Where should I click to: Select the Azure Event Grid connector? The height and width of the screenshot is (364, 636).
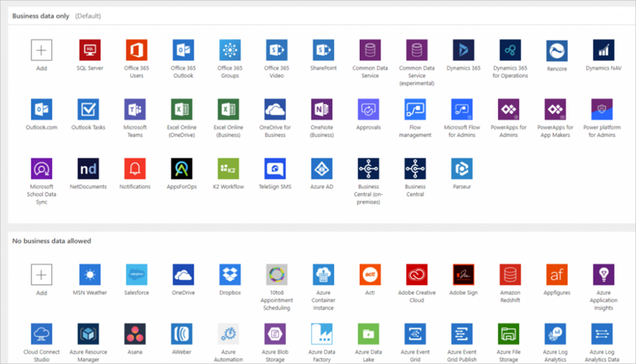click(x=415, y=334)
